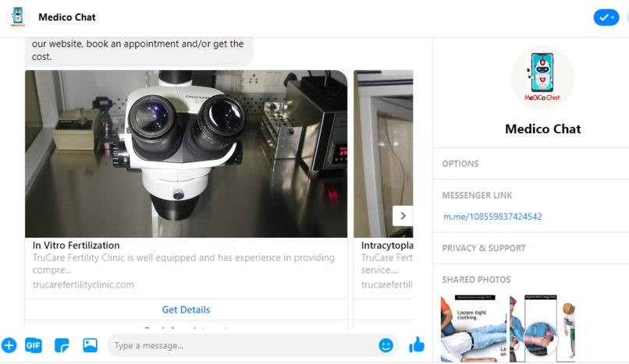Screen dimensions: 629x364
Task: Click the bot message about booking an appointment
Action: click(x=139, y=50)
